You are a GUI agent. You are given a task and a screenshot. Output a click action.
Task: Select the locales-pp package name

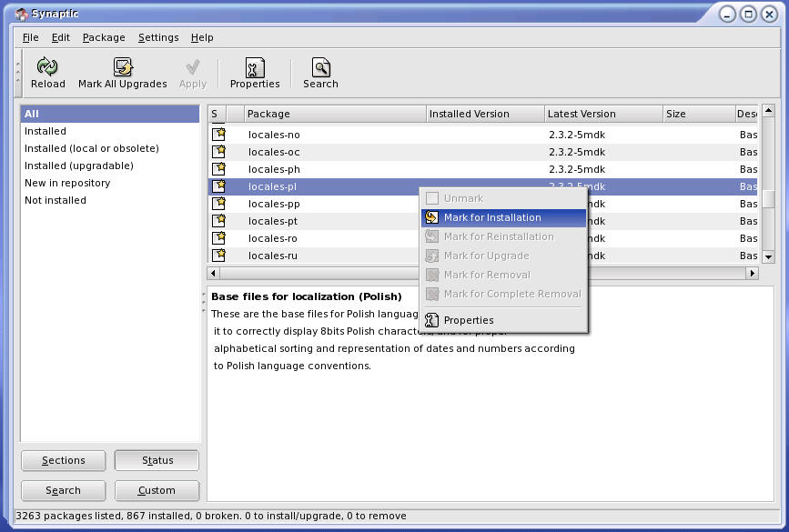coord(274,204)
